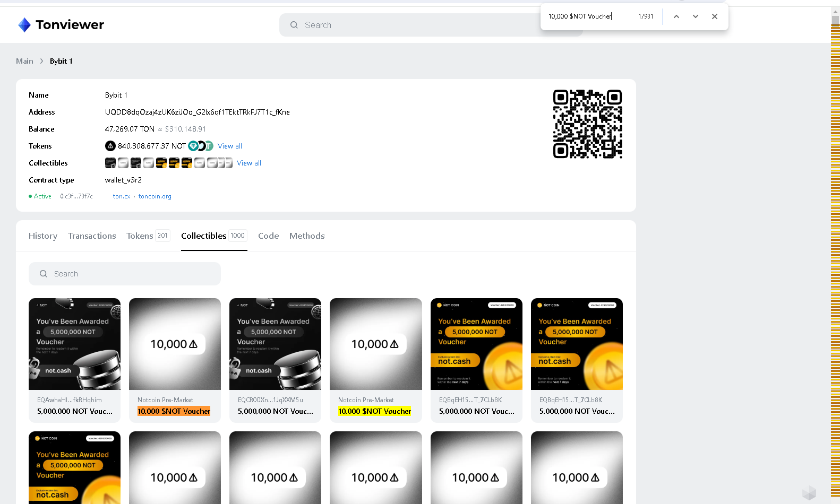Click the 840,308,677.37 NOT amount

(x=152, y=146)
